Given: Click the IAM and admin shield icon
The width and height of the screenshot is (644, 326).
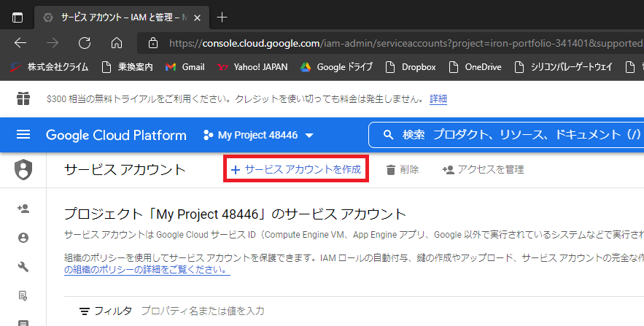Looking at the screenshot, I should point(23,170).
